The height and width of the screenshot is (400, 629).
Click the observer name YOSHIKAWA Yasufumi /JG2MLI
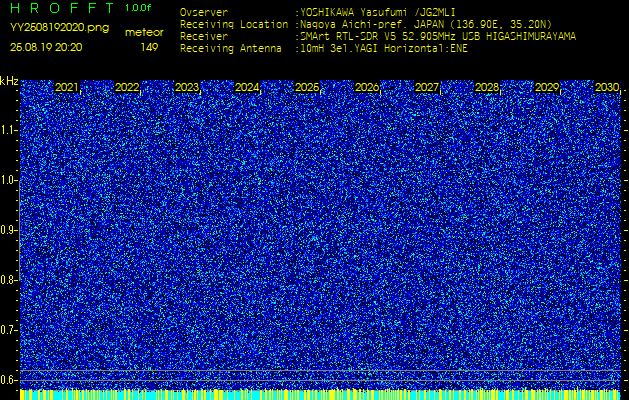(378, 12)
